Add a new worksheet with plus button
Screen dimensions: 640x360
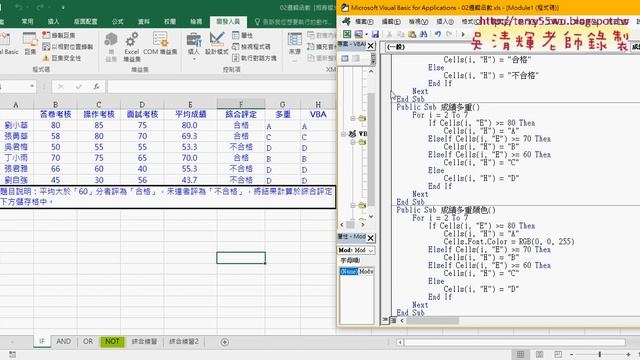click(224, 342)
